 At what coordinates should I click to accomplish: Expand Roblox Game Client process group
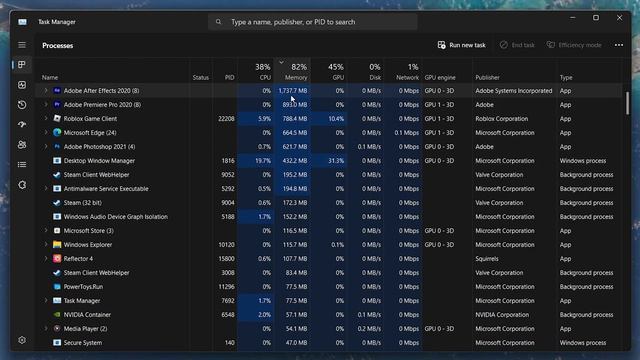[46, 119]
